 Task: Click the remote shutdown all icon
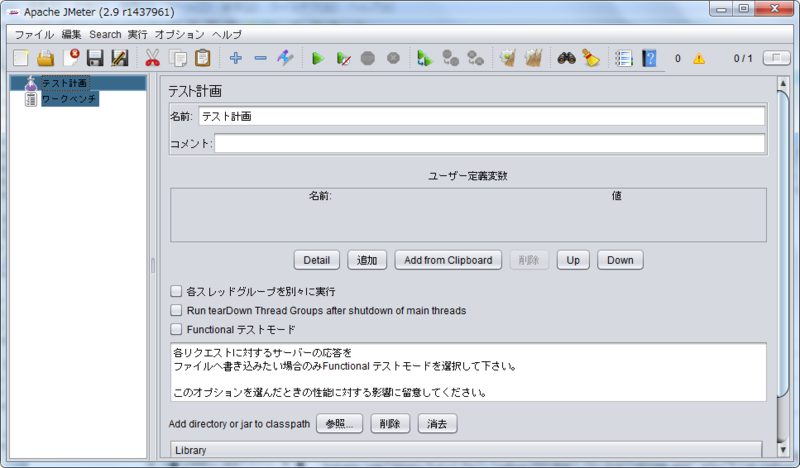476,58
